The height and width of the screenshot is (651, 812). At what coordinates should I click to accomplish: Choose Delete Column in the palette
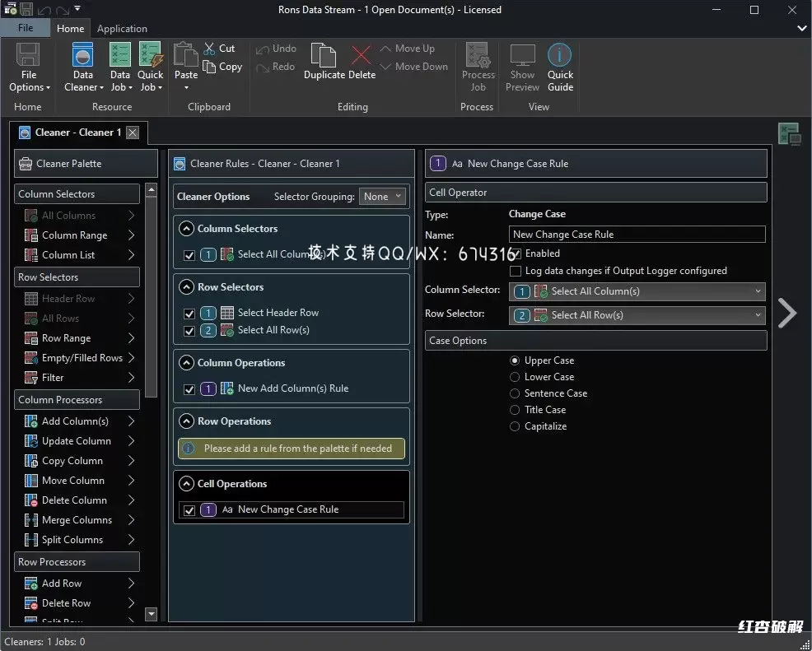[79, 500]
